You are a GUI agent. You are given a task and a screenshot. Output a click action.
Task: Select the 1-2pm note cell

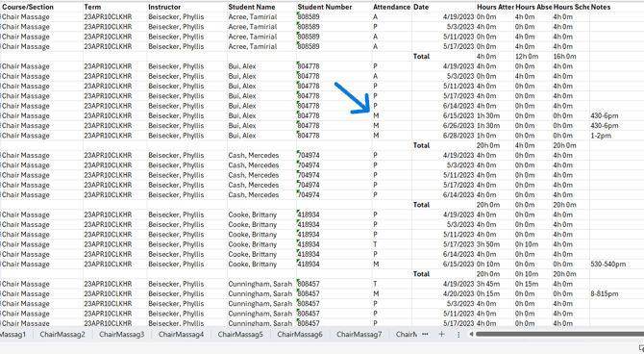(616, 136)
